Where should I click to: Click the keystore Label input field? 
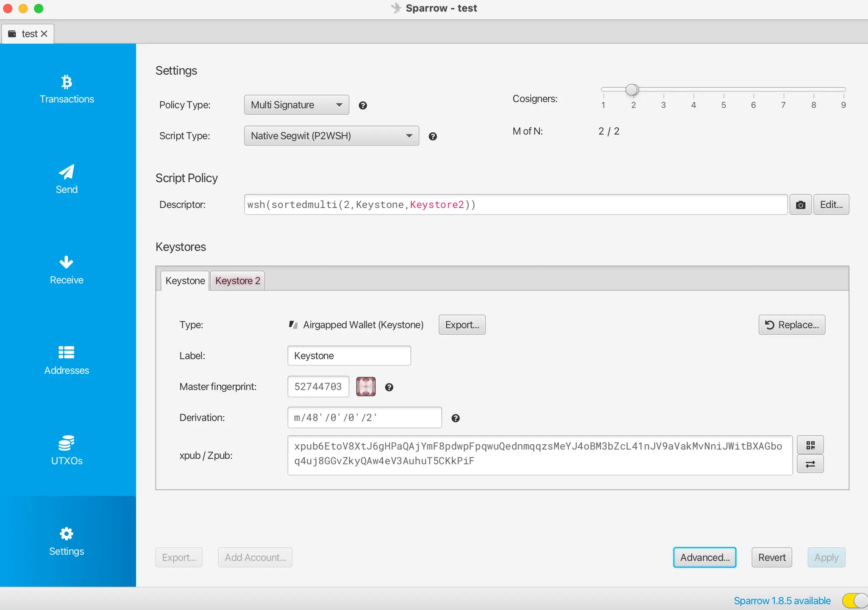coord(349,356)
